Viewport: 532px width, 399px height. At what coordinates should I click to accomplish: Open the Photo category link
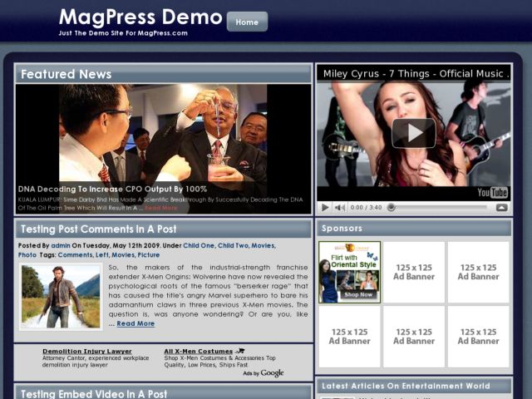(x=27, y=255)
